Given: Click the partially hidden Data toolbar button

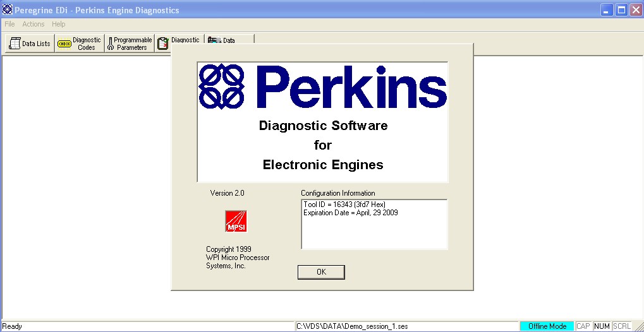Looking at the screenshot, I should pos(229,39).
